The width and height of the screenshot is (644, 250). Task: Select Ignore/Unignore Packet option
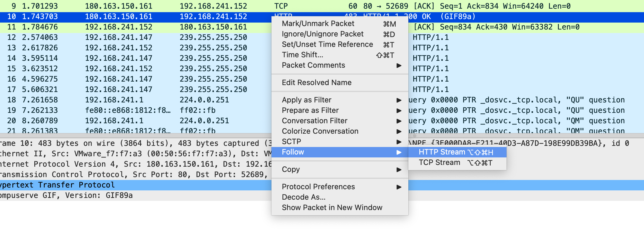coord(323,34)
